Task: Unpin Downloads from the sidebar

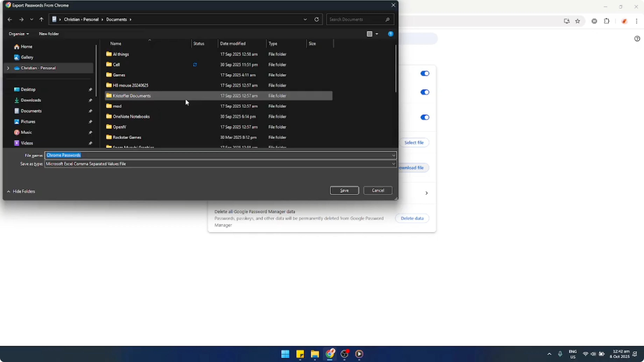Action: pyautogui.click(x=90, y=100)
